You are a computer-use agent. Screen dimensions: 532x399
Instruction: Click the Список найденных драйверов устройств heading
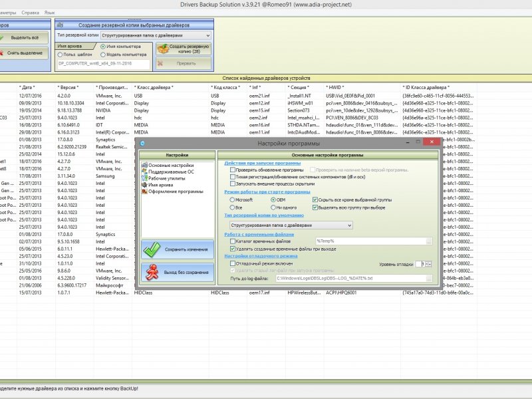tap(266, 78)
